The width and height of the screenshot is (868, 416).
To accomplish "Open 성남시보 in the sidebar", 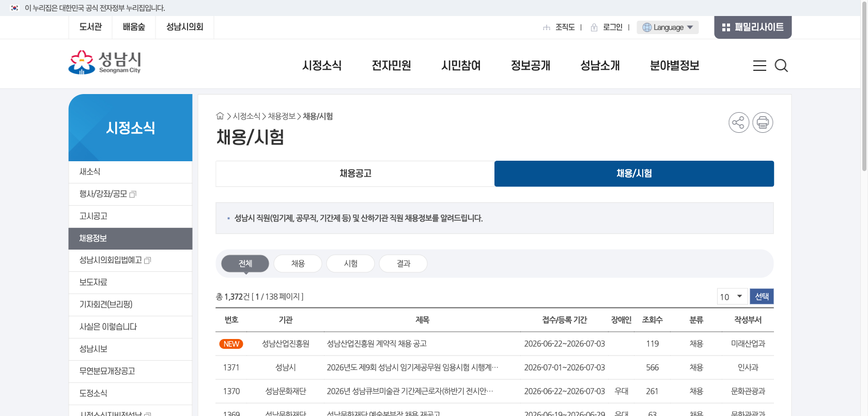I will pos(130,349).
